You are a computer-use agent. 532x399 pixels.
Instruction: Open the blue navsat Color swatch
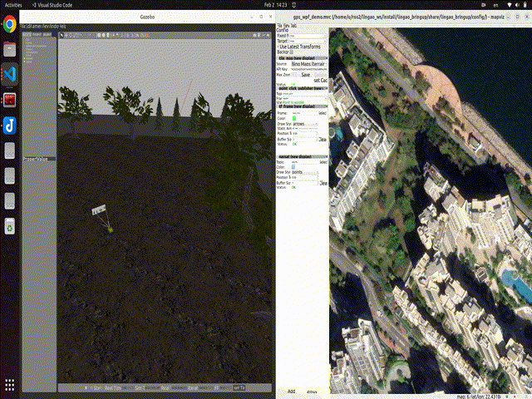coord(293,166)
